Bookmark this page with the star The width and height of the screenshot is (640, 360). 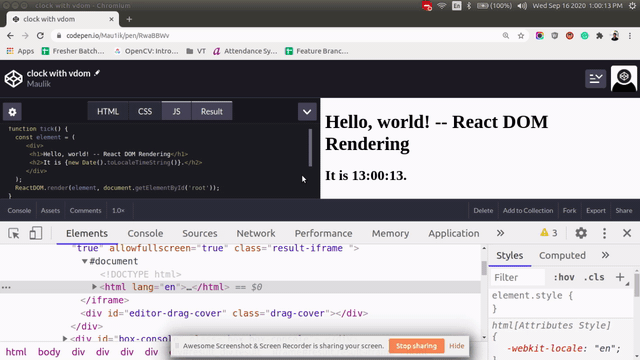521,36
